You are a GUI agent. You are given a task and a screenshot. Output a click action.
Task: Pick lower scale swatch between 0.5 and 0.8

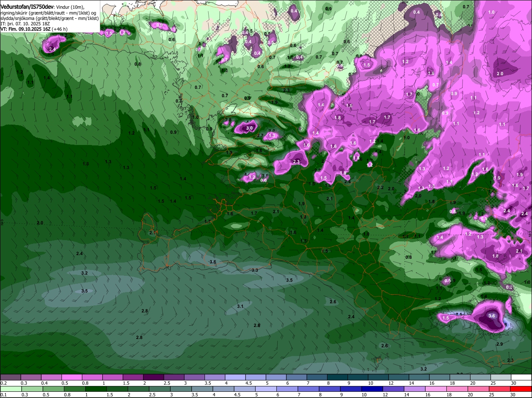click(x=53, y=388)
